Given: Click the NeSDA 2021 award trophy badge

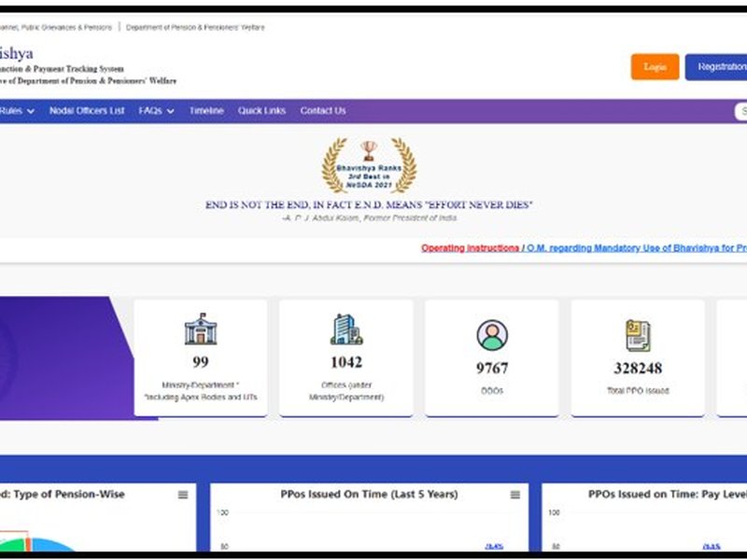Looking at the screenshot, I should tap(369, 166).
